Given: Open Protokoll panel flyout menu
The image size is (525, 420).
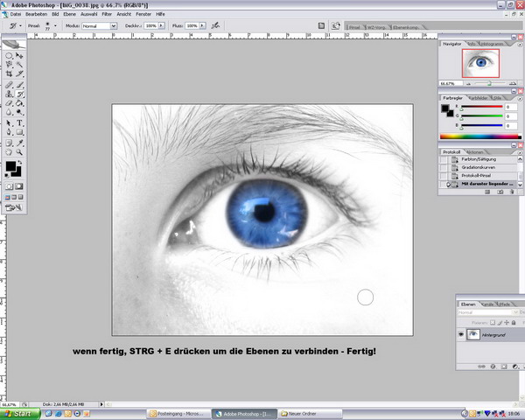Looking at the screenshot, I should click(520, 153).
